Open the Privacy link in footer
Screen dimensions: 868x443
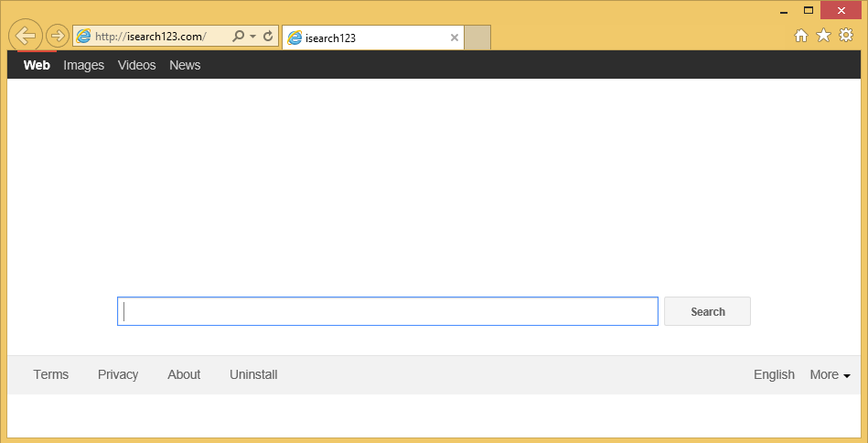(x=118, y=374)
